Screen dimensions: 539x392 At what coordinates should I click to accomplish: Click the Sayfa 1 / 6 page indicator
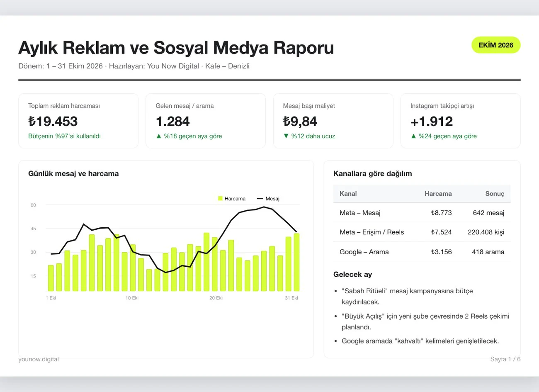[505, 359]
